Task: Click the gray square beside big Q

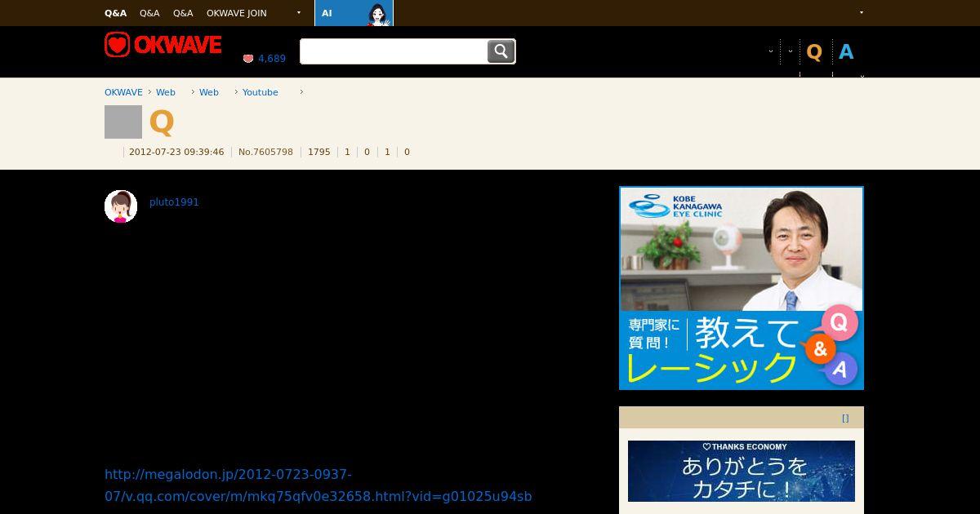Action: pyautogui.click(x=123, y=122)
